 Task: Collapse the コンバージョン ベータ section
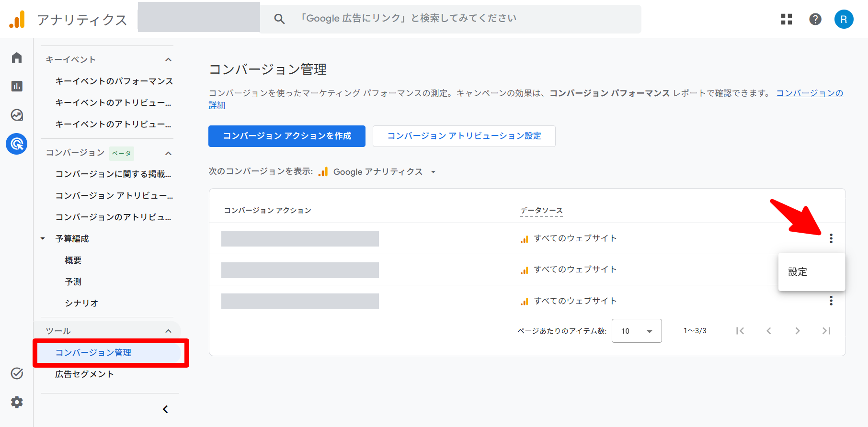click(x=168, y=153)
